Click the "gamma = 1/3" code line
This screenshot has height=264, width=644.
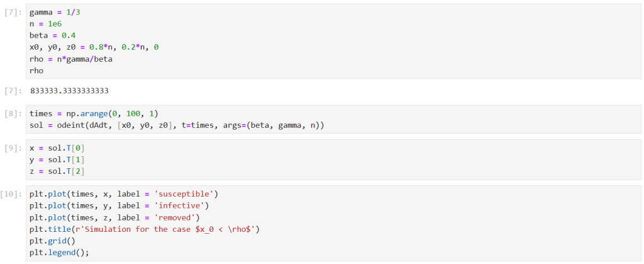pyautogui.click(x=53, y=13)
